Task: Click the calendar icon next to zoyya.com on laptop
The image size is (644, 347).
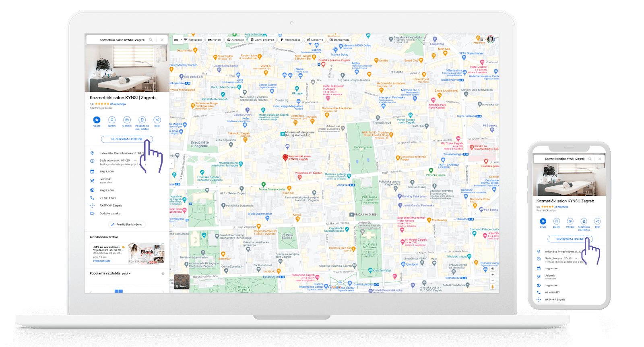Action: (92, 171)
